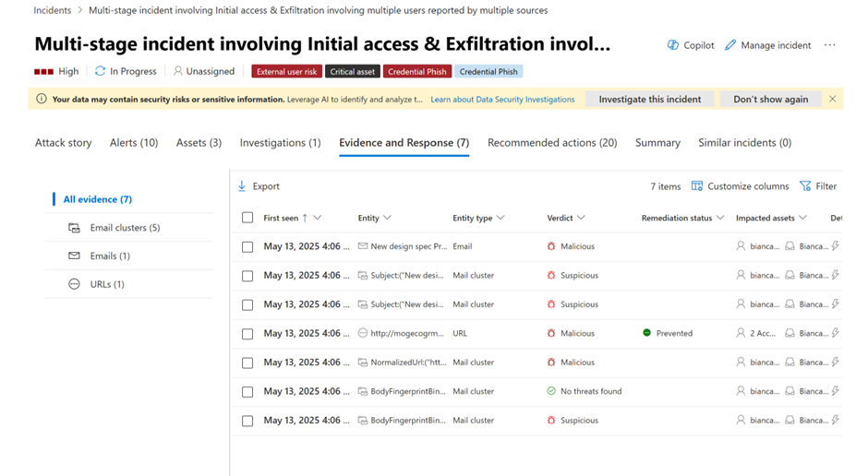This screenshot has height=476, width=868.
Task: Select All evidence (7) in sidebar
Action: pyautogui.click(x=98, y=199)
